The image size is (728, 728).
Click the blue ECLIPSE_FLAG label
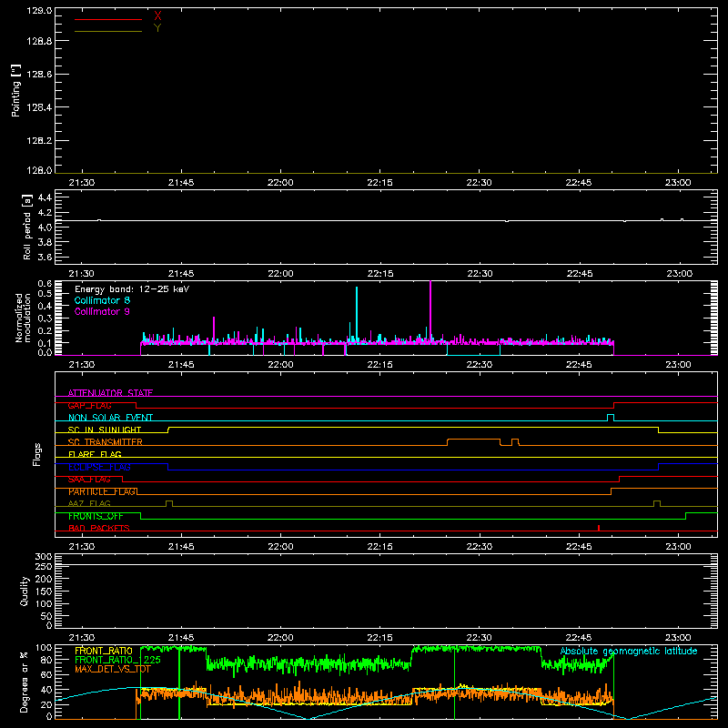pos(99,467)
